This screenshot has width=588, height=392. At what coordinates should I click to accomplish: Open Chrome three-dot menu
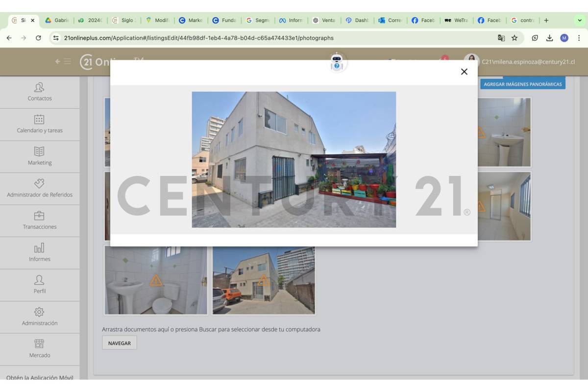579,38
